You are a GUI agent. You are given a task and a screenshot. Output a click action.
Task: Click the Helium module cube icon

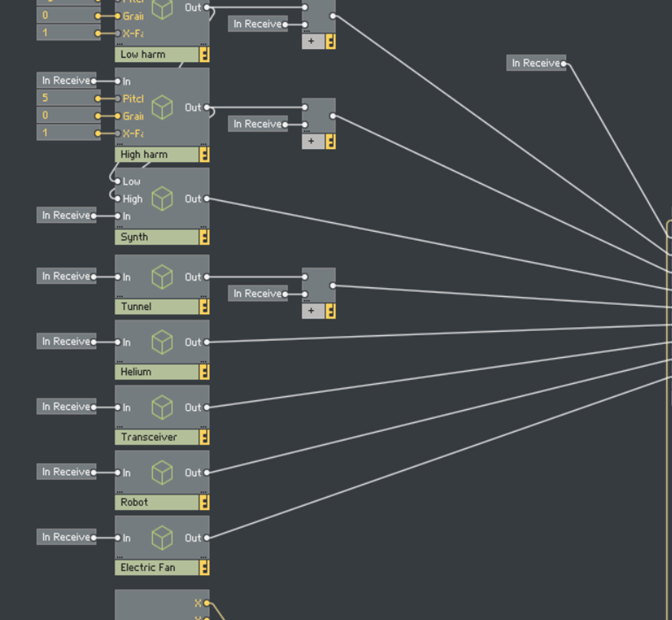point(162,342)
